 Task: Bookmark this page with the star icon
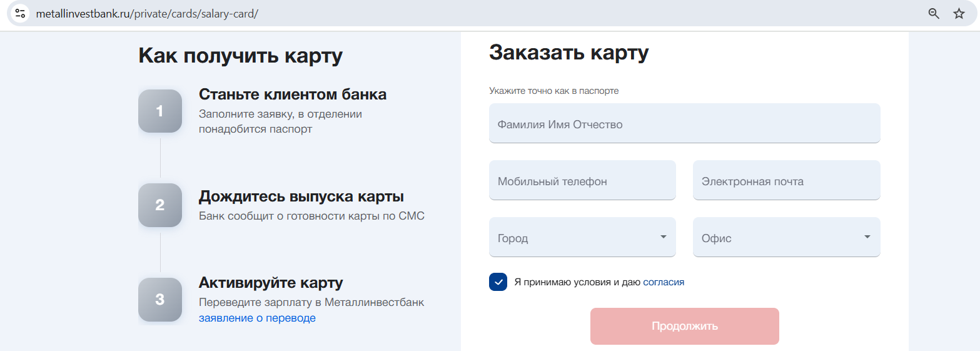click(x=959, y=14)
